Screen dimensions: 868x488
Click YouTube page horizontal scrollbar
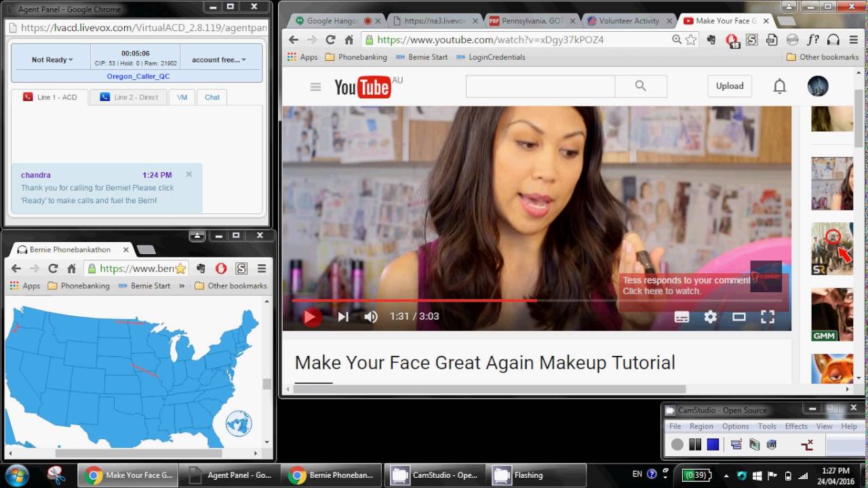pos(490,389)
